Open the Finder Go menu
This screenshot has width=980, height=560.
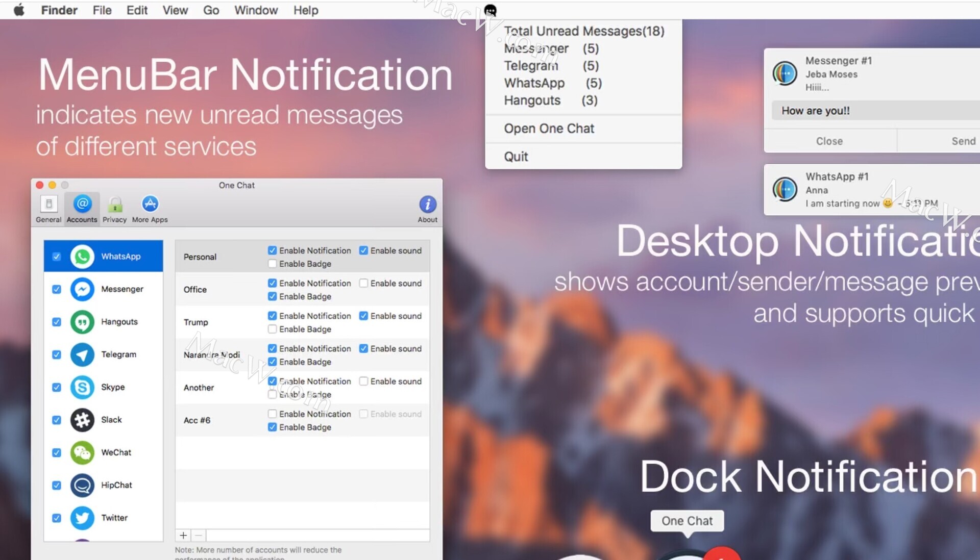[x=211, y=10]
